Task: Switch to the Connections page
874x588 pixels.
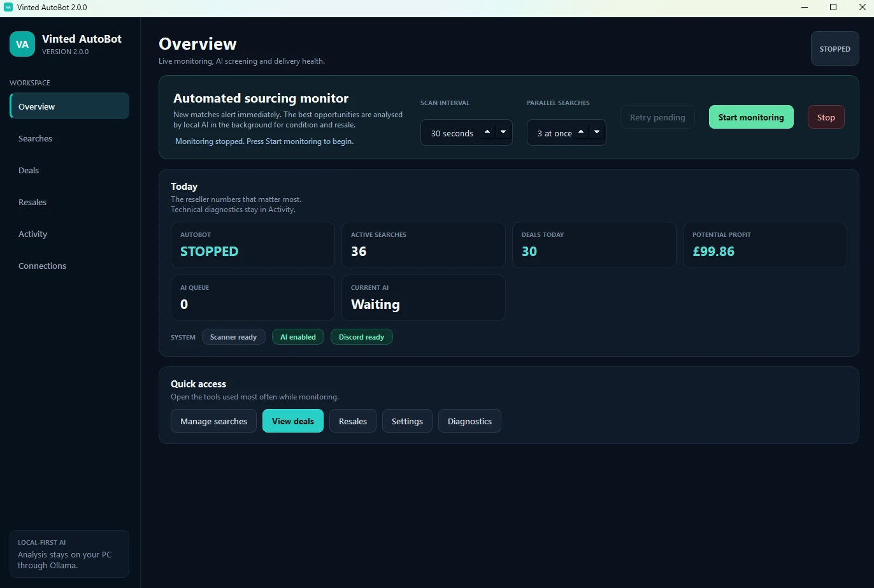Action: click(x=69, y=266)
